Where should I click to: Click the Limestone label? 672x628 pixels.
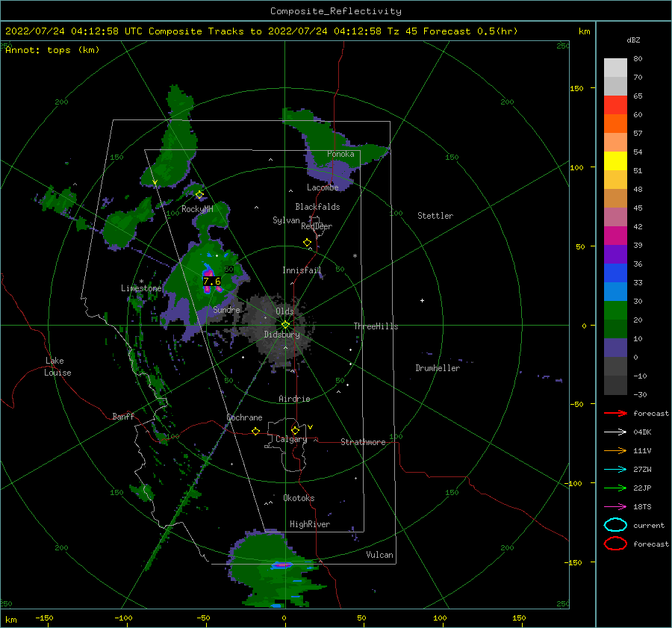pyautogui.click(x=141, y=288)
